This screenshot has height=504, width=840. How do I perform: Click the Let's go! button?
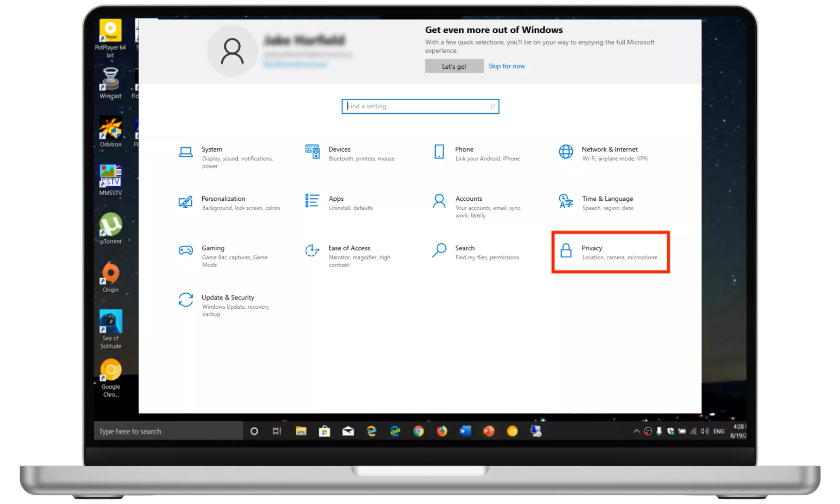coord(454,66)
